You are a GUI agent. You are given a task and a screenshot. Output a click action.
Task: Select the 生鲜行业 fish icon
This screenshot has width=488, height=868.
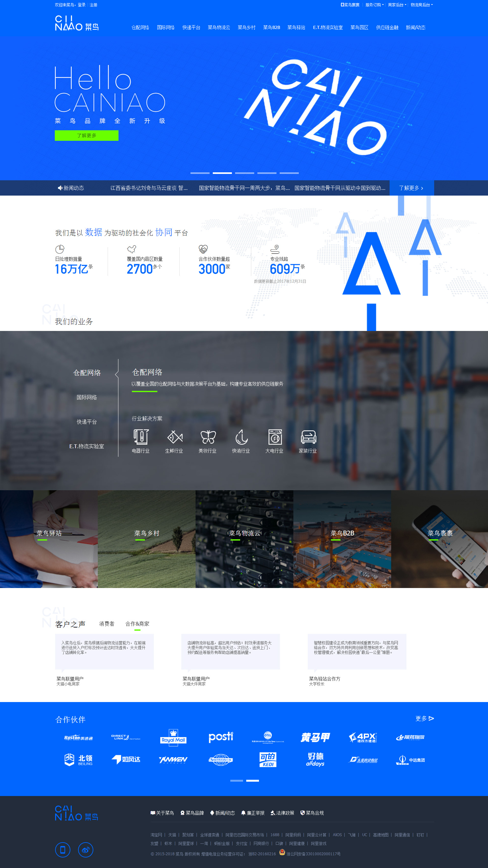pyautogui.click(x=174, y=437)
